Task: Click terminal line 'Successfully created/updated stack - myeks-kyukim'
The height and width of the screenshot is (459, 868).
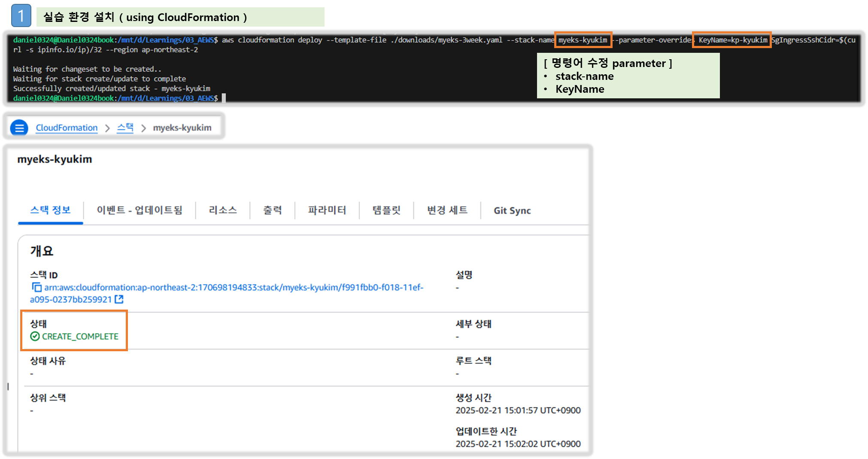Action: pyautogui.click(x=112, y=88)
